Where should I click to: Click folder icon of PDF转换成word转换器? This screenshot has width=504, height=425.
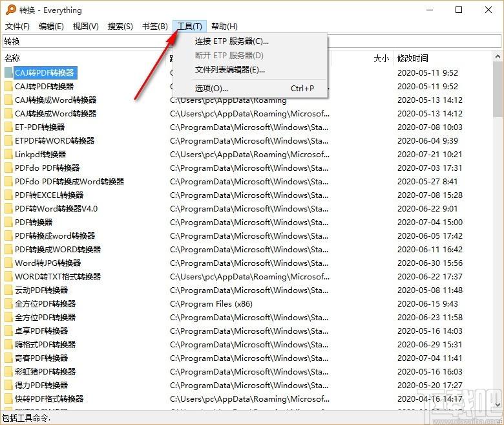(x=8, y=236)
